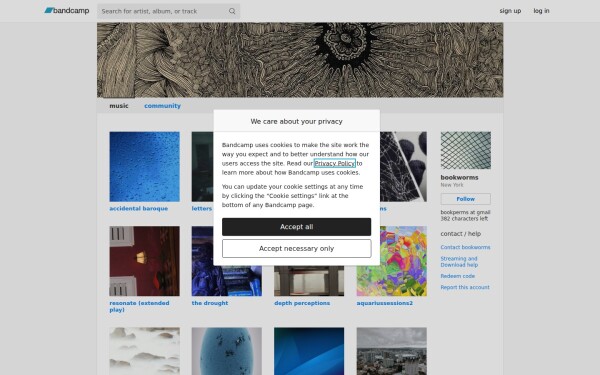Open the blue gradient album cover

(x=309, y=351)
